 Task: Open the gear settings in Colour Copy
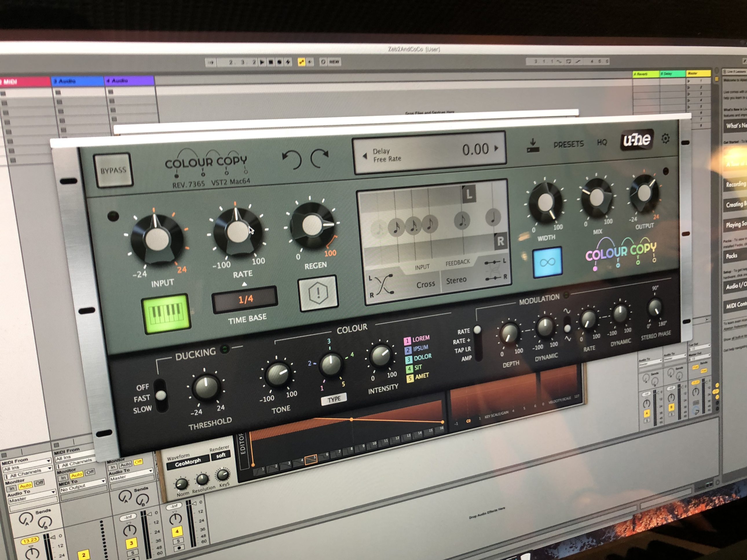click(x=665, y=138)
